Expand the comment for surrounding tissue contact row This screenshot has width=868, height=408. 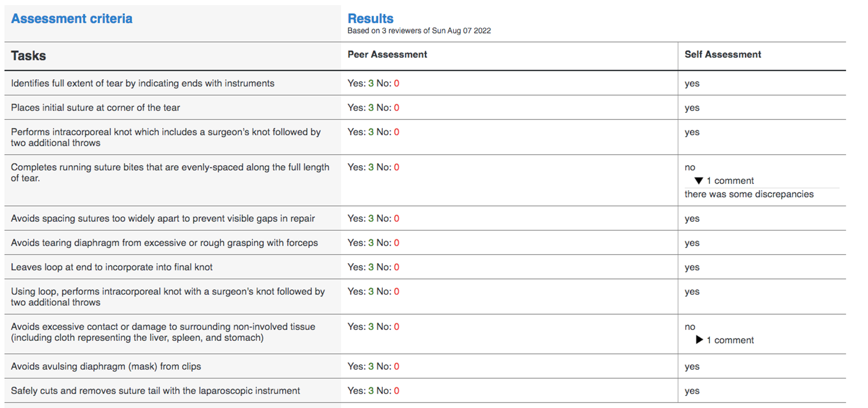[699, 340]
